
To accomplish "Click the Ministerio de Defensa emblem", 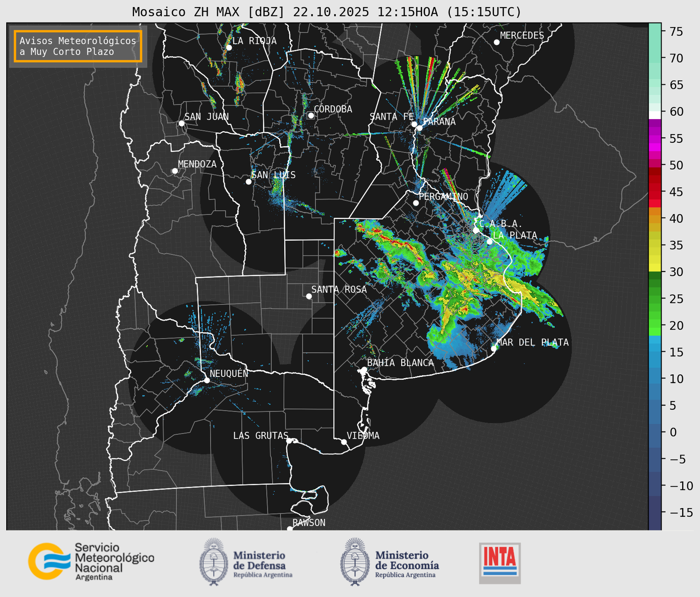I will pos(214,562).
